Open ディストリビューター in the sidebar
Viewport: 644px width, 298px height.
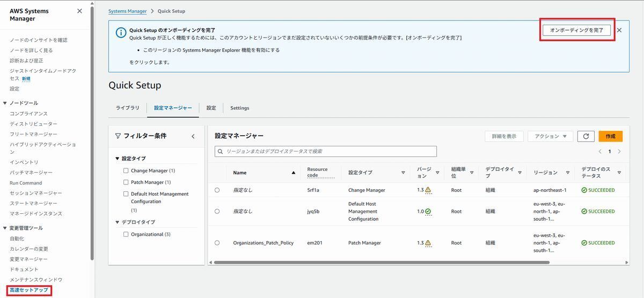point(33,124)
